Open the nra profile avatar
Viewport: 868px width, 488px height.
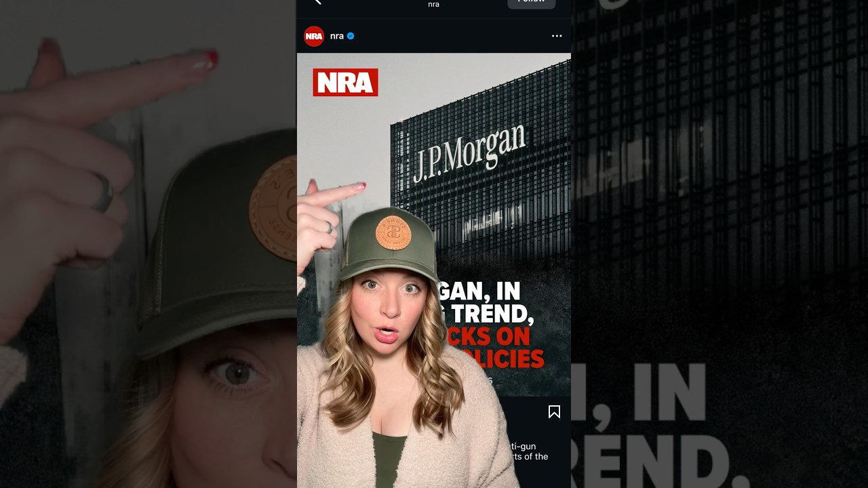pyautogui.click(x=314, y=36)
